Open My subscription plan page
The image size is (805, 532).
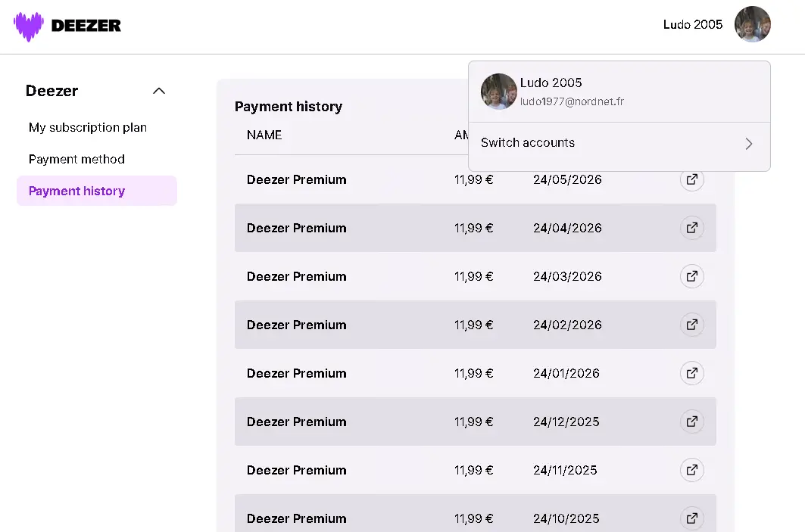coord(88,127)
